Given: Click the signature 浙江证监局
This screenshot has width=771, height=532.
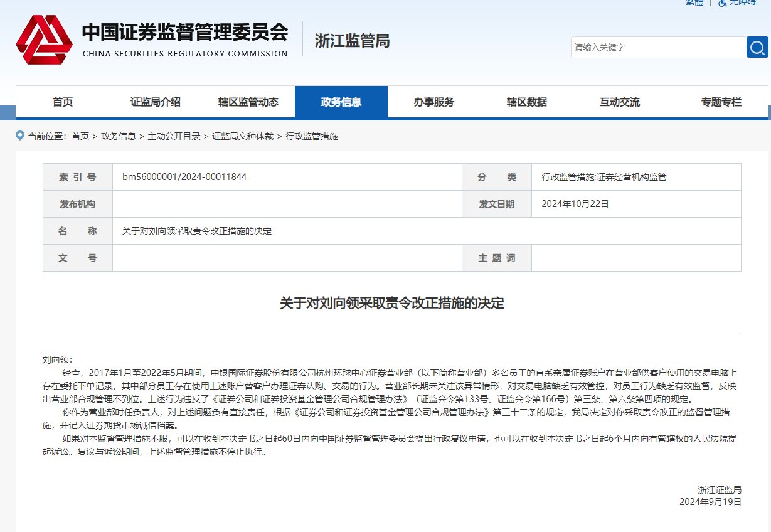Looking at the screenshot, I should point(720,490).
